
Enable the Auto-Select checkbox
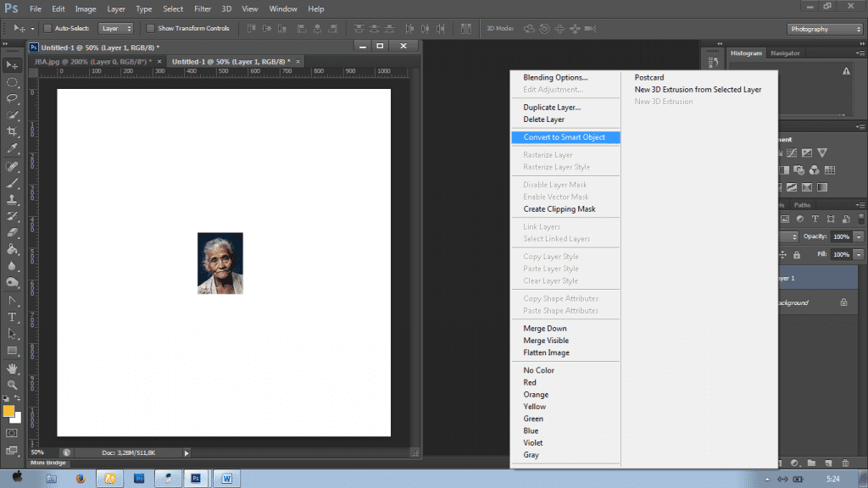(47, 29)
